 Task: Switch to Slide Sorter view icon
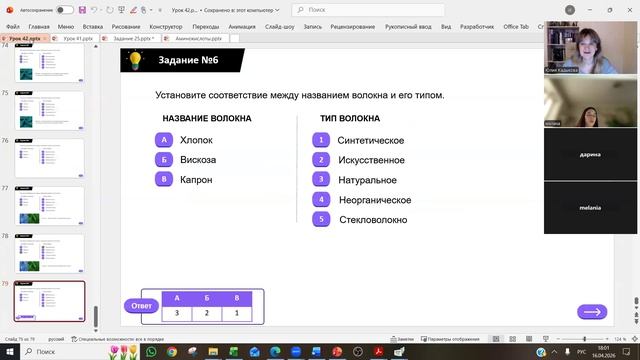click(x=513, y=339)
